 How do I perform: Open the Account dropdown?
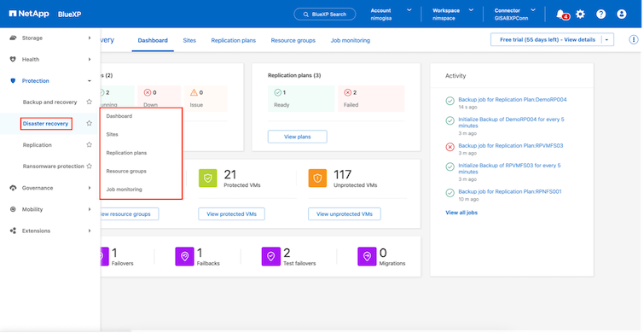click(391, 15)
